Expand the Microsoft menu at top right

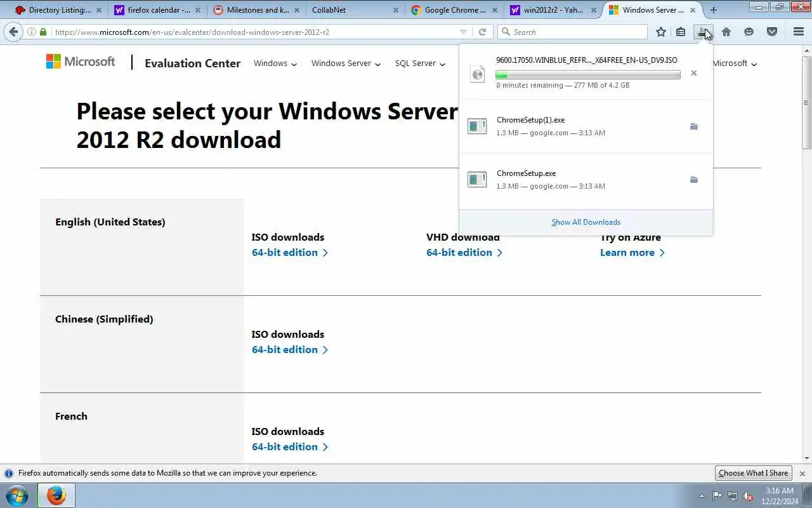pos(735,63)
